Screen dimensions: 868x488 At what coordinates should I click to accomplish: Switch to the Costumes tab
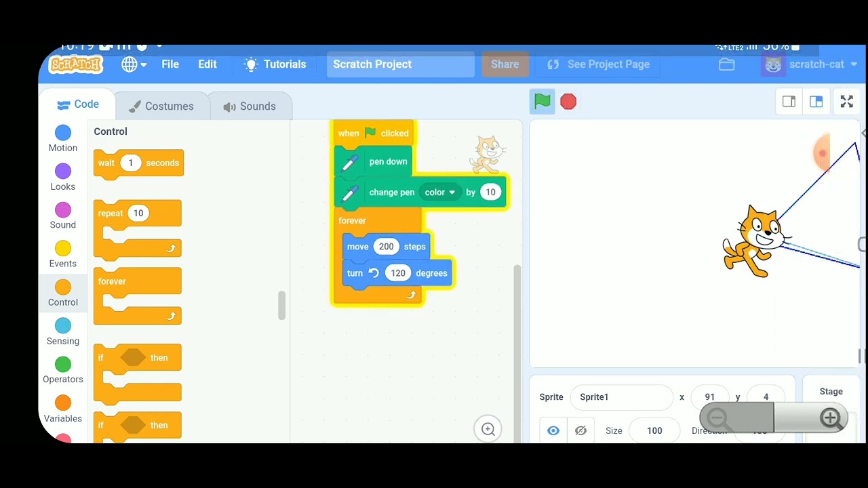click(x=161, y=106)
